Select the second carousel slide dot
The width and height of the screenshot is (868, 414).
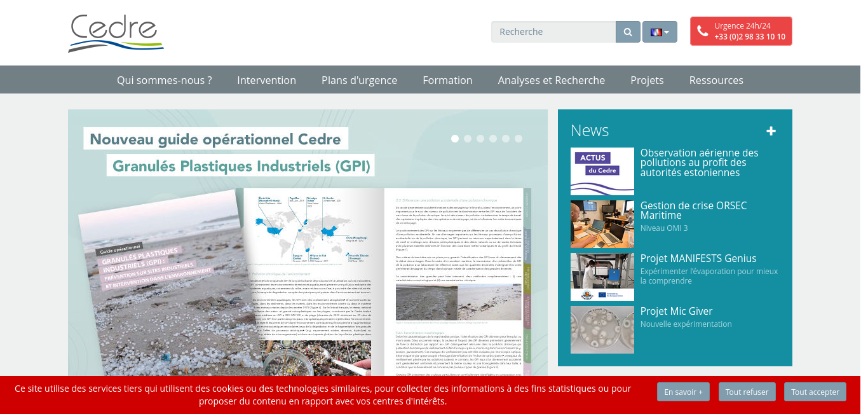coord(468,139)
